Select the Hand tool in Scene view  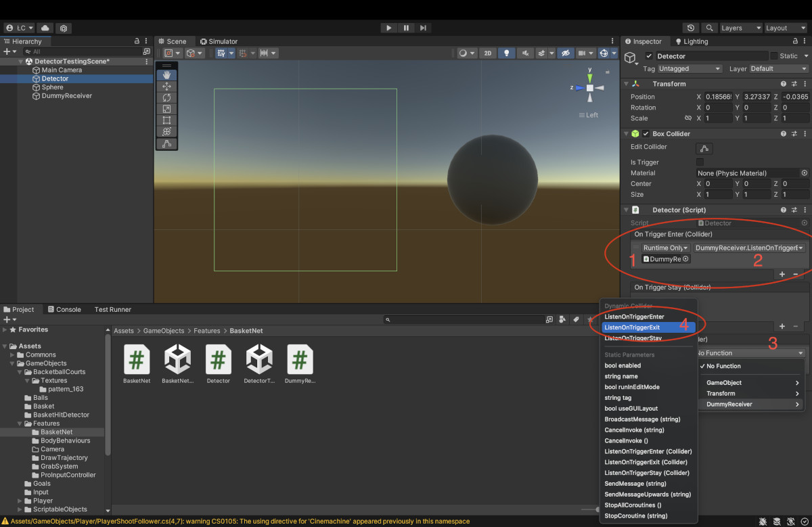[166, 75]
